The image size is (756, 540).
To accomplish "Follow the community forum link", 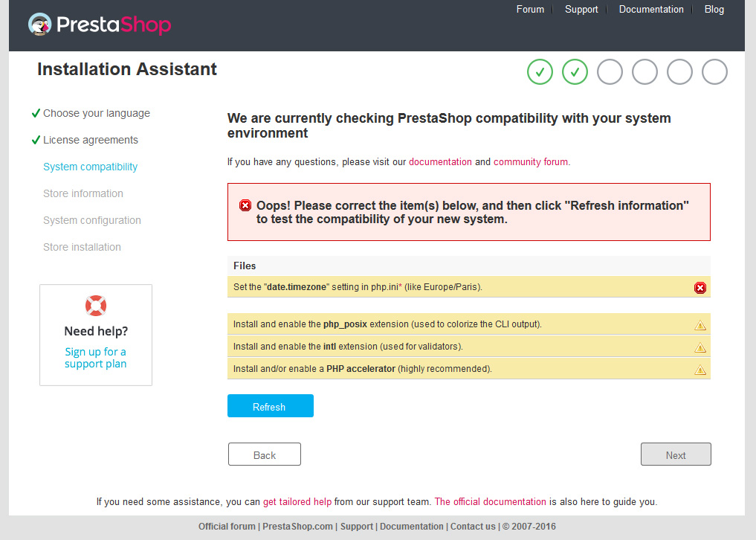I will pos(530,161).
